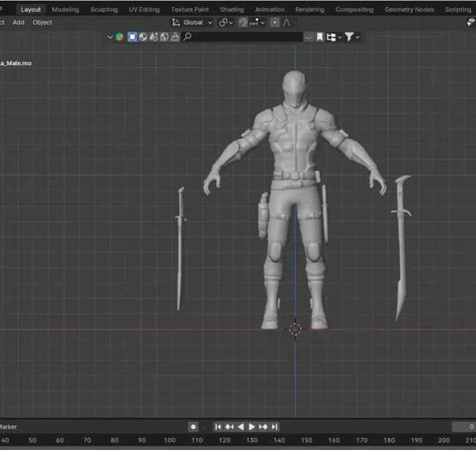Click the bookmark icon beside search
This screenshot has width=476, height=450.
(x=320, y=37)
